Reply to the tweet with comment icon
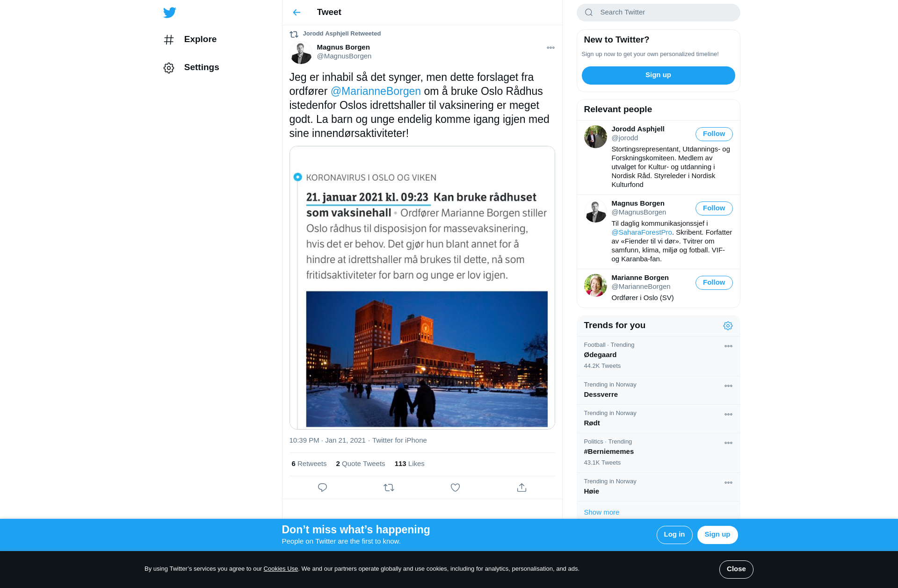Image resolution: width=898 pixels, height=588 pixels. 322,488
